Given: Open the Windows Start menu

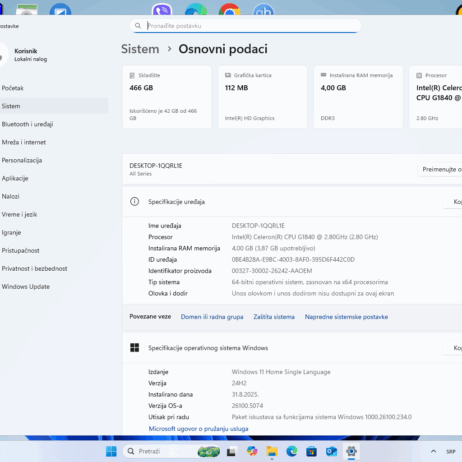Looking at the screenshot, I should (111, 451).
